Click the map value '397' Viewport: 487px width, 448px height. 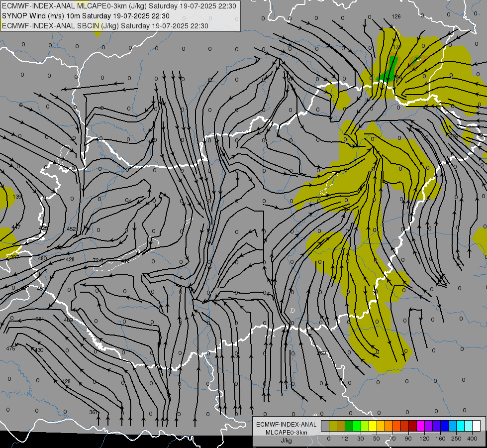point(14,257)
